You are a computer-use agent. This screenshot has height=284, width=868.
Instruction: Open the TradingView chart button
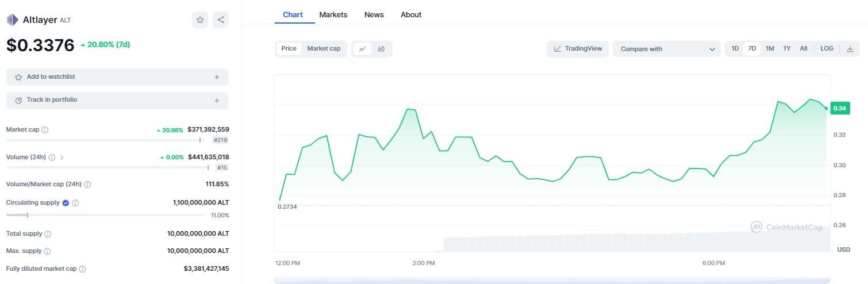pyautogui.click(x=577, y=49)
